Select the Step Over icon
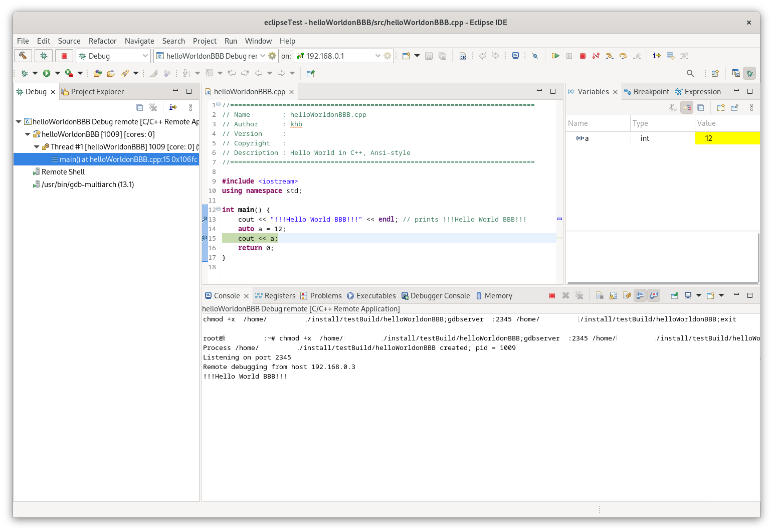773x532 pixels. (623, 55)
